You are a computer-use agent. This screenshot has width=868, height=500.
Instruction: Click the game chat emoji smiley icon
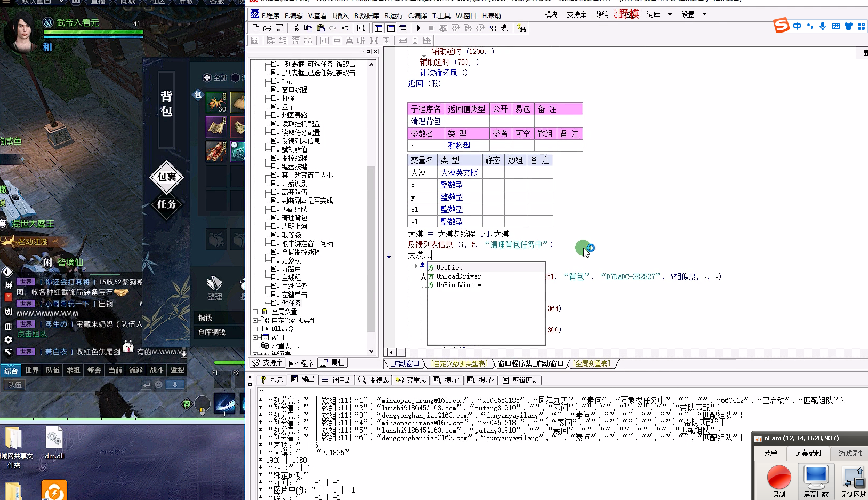[158, 385]
